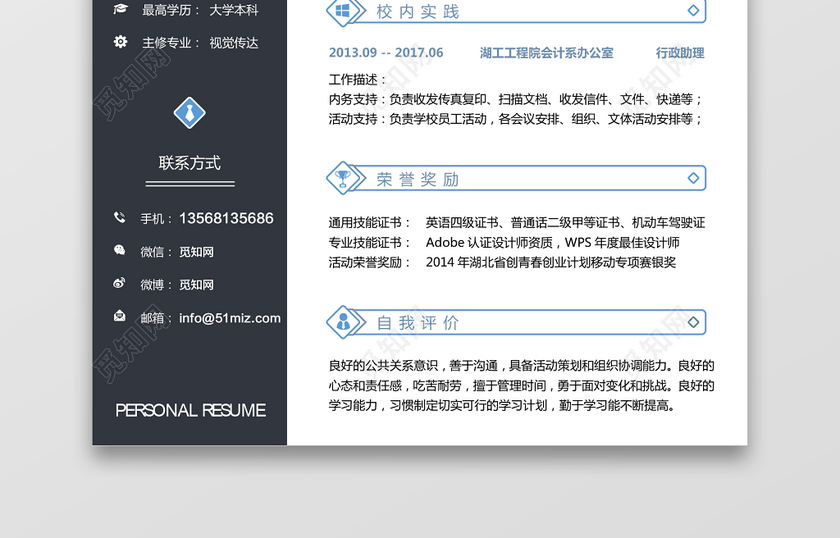This screenshot has width=840, height=538.
Task: Click the Weibo icon beside 微博
Action: pos(119,283)
